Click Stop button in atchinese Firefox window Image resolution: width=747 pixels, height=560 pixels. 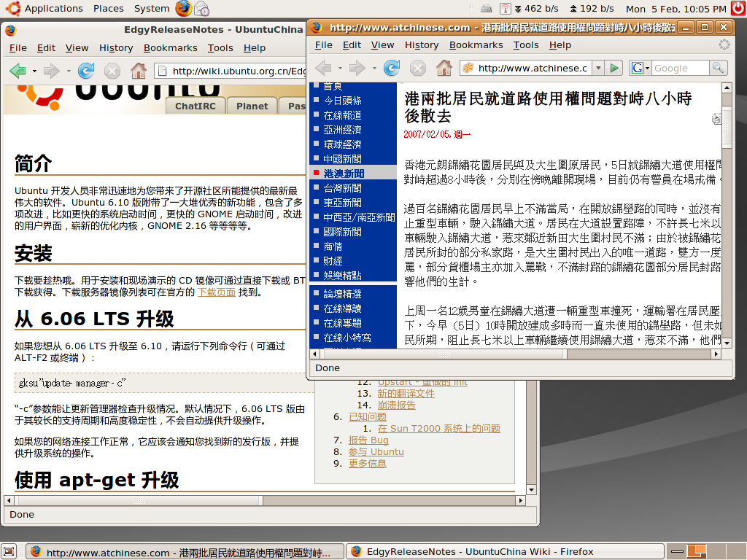pyautogui.click(x=418, y=68)
